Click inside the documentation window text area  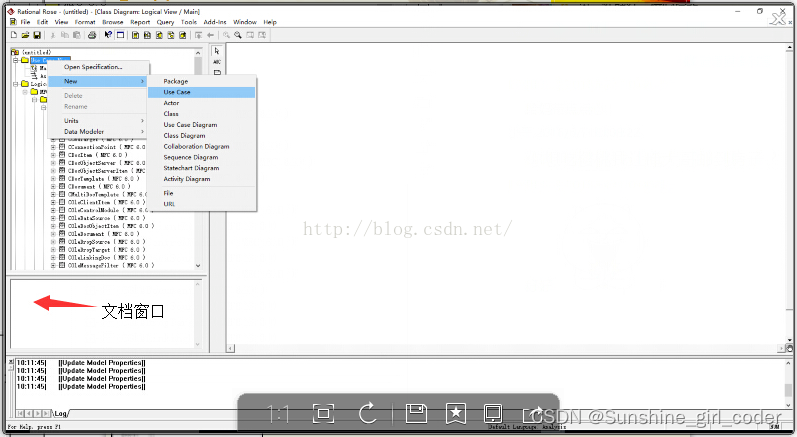102,314
